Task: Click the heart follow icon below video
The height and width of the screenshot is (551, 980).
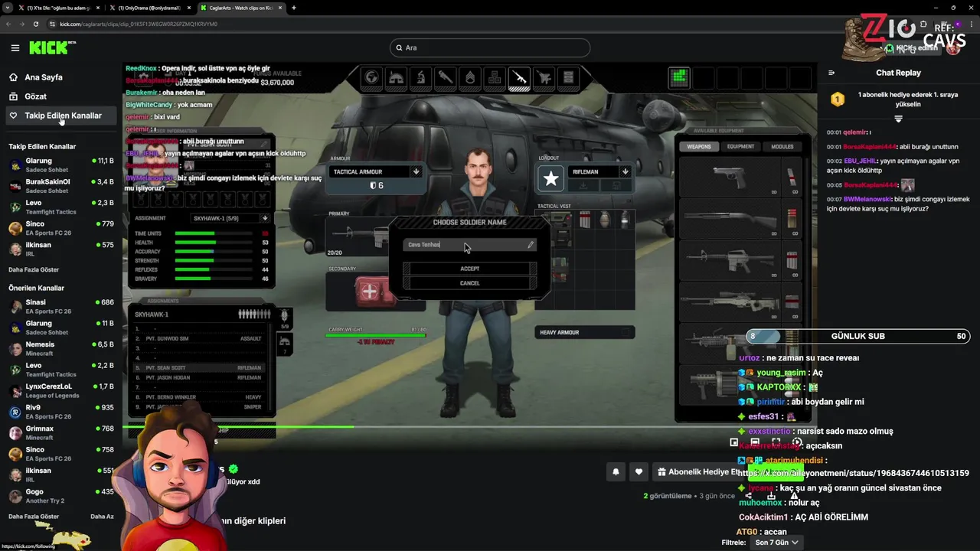Action: point(639,472)
